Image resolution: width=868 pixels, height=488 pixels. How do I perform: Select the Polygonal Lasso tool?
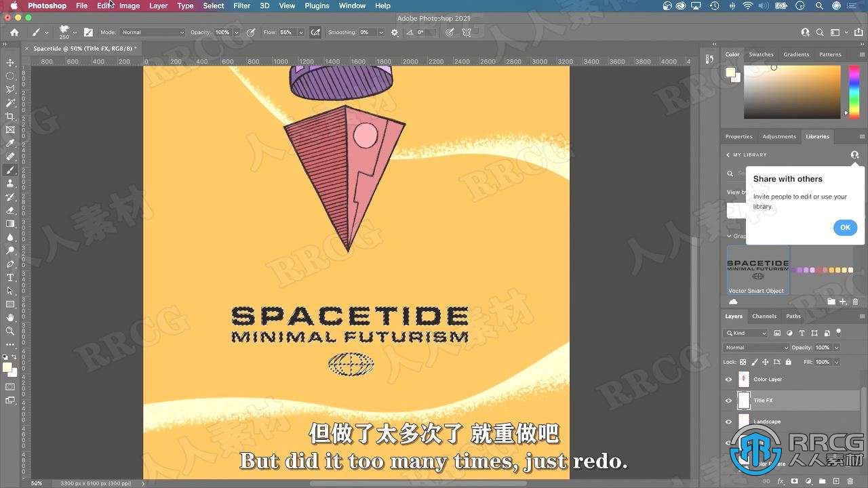pyautogui.click(x=10, y=89)
